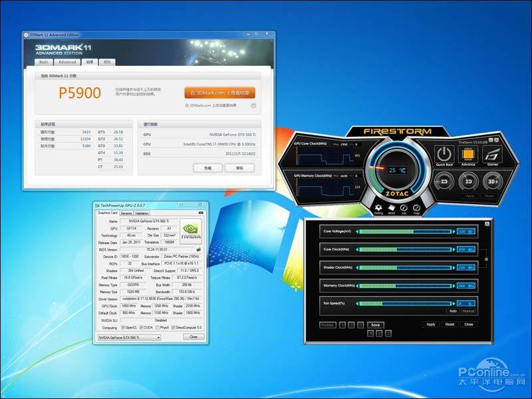Click the Info icon in FireStorm
The image size is (532, 399).
403,207
